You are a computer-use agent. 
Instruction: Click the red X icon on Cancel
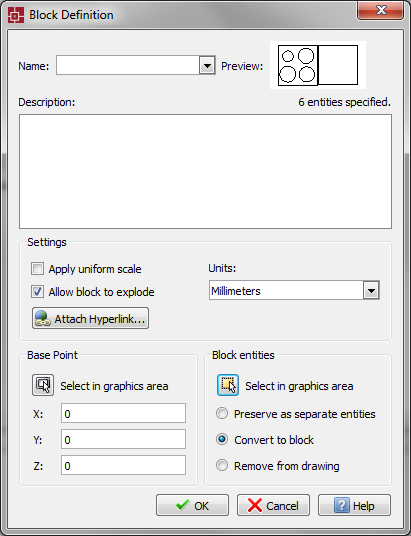pyautogui.click(x=255, y=505)
